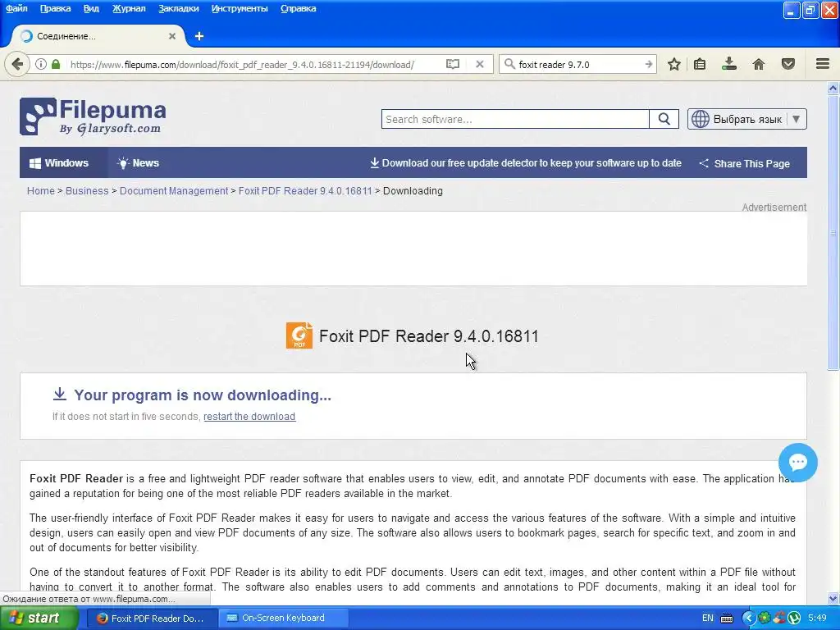Click the µTorrent tray icon
840x630 pixels.
794,618
